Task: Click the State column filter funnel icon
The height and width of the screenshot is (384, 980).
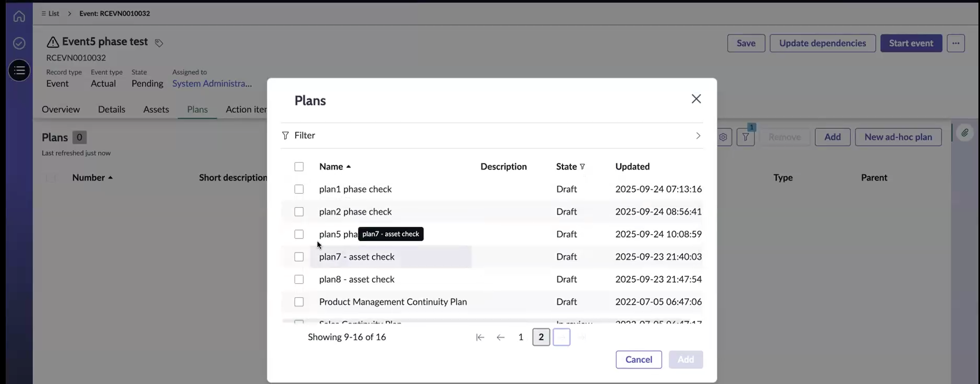Action: click(x=582, y=167)
